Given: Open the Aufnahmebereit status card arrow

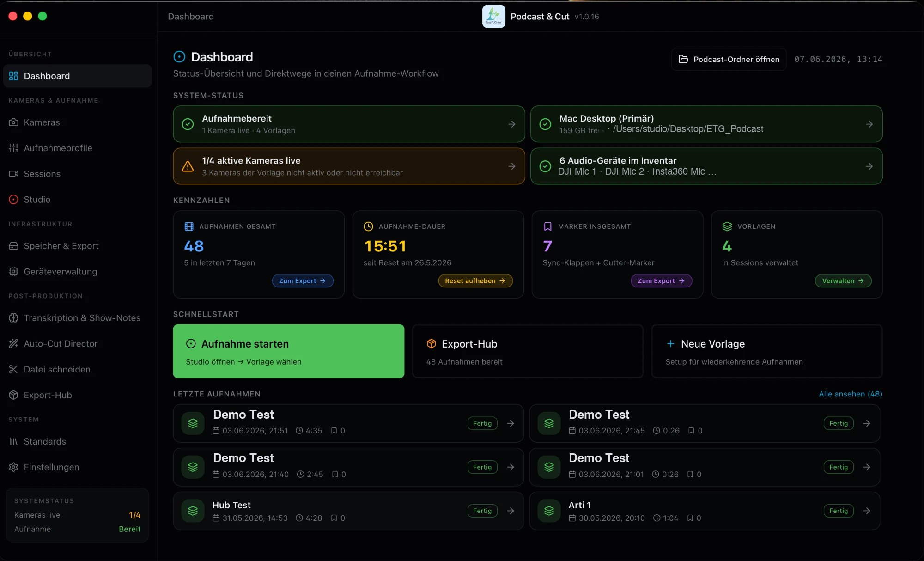Looking at the screenshot, I should pyautogui.click(x=512, y=124).
